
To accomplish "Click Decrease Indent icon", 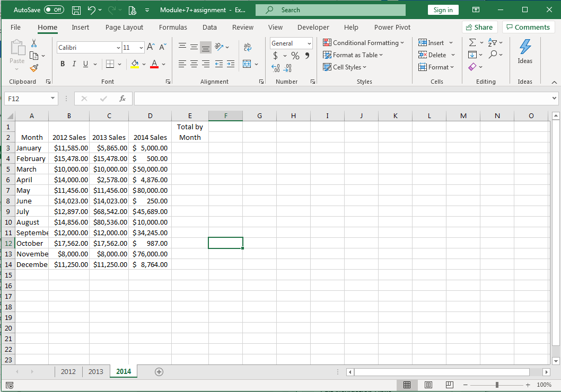I will point(219,64).
